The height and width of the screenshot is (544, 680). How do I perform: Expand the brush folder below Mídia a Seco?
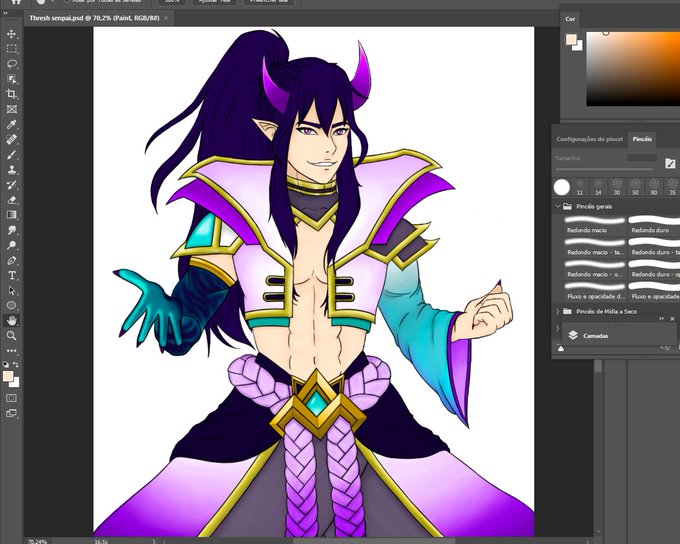point(558,329)
